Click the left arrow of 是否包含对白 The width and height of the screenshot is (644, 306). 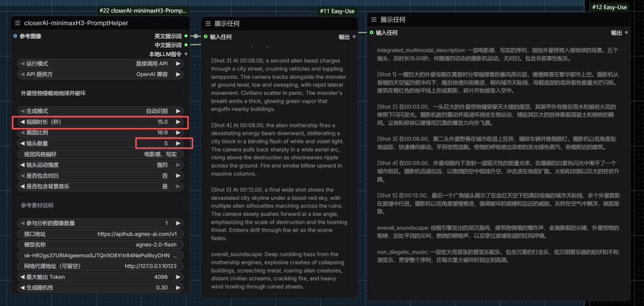click(x=23, y=176)
